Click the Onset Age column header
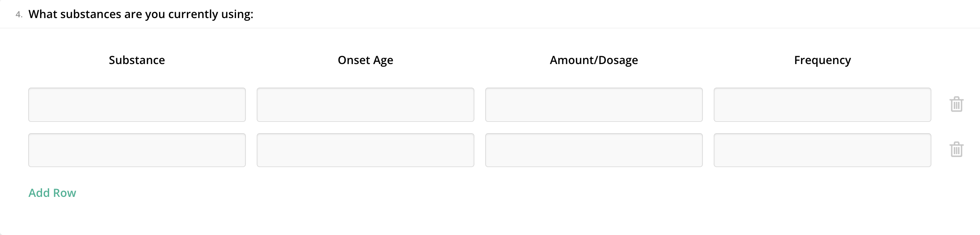The width and height of the screenshot is (980, 235). pos(365,60)
